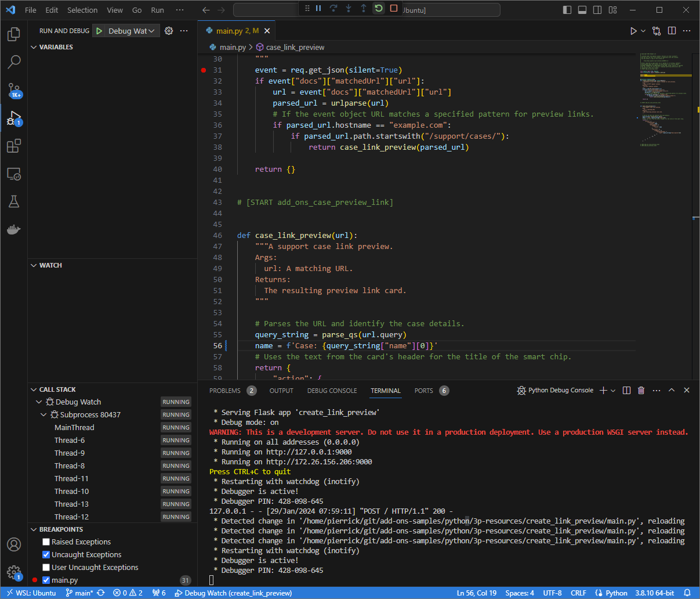Collapse Subprocess 80437 in the call stack

coord(43,414)
